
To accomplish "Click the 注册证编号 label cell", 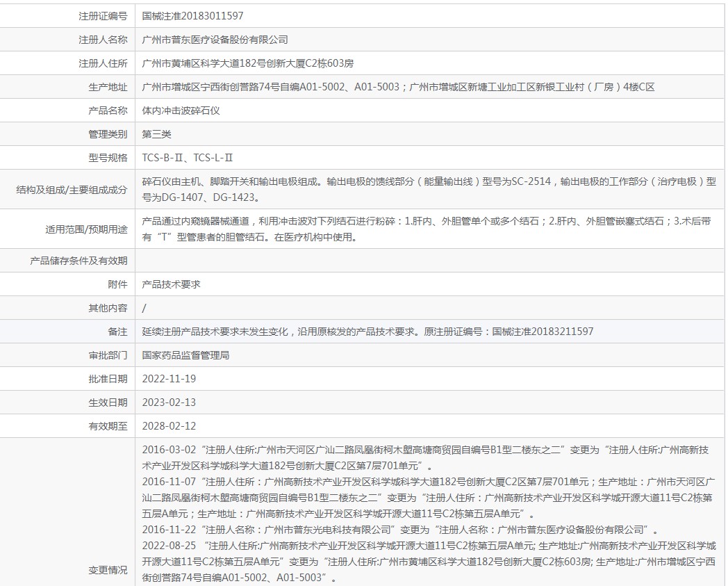I will tap(103, 16).
